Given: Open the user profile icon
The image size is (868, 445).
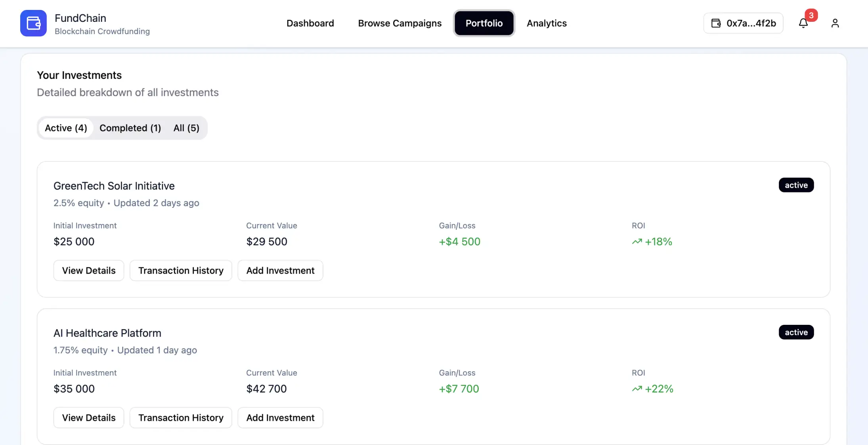Looking at the screenshot, I should click(835, 23).
